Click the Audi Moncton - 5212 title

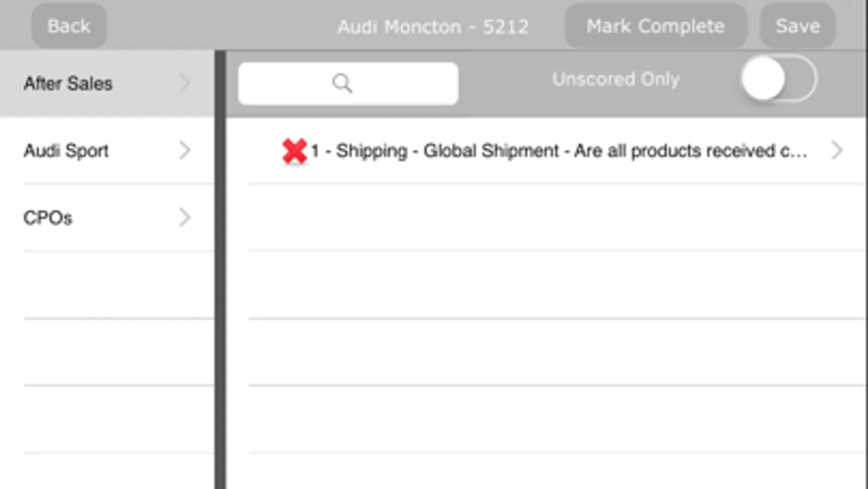click(433, 27)
